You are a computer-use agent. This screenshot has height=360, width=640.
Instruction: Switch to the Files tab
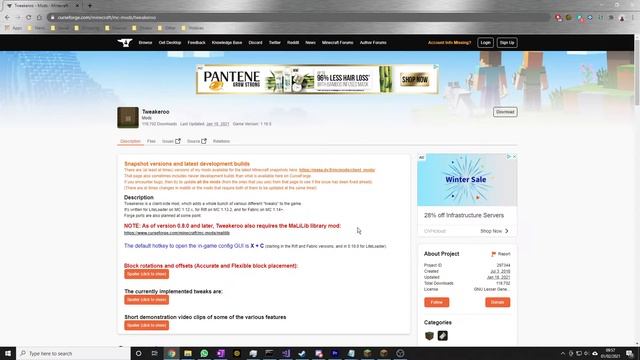coord(151,141)
